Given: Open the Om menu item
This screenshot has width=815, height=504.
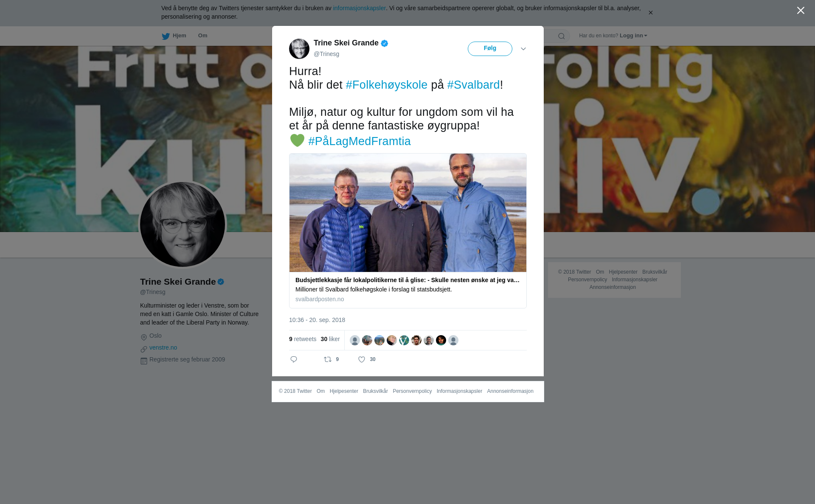Looking at the screenshot, I should tap(203, 36).
